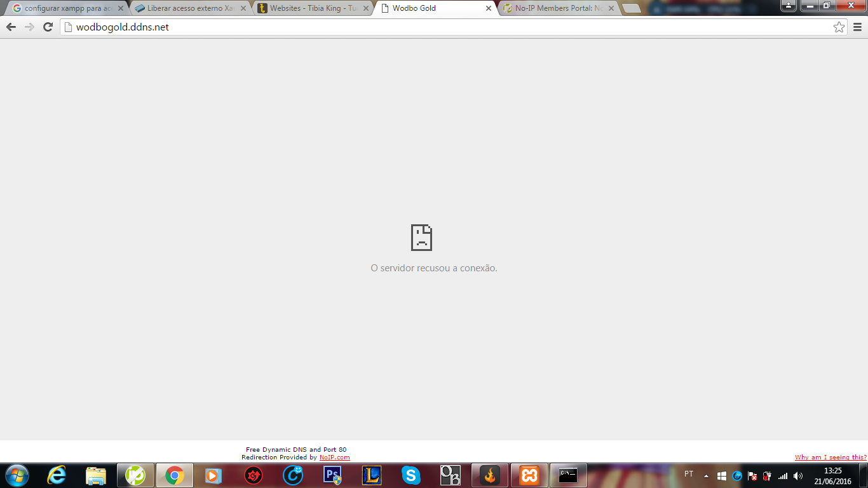Click the sad page error icon
The image size is (868, 488).
421,237
